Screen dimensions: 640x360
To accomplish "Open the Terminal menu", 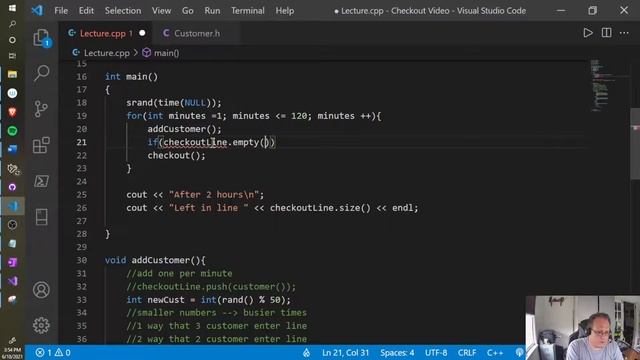I will click(248, 11).
